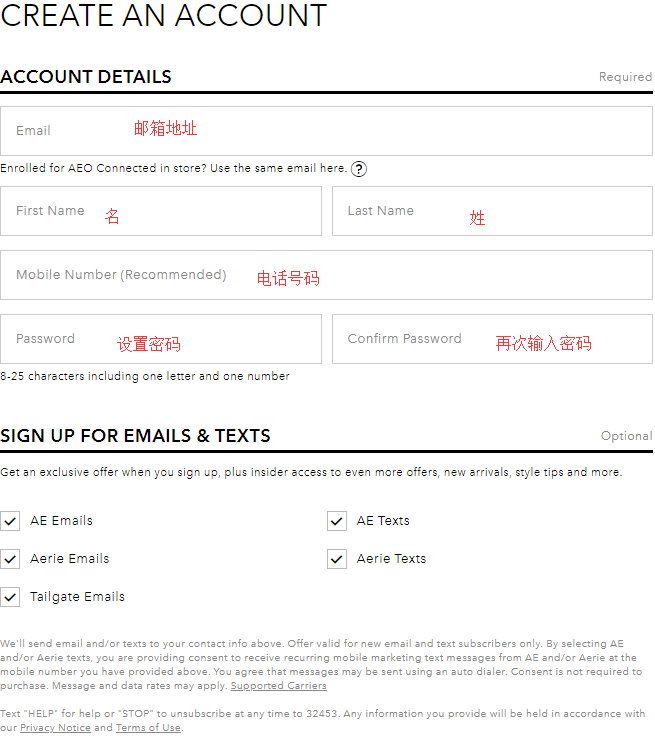Click the Account Details section heading

pos(86,77)
